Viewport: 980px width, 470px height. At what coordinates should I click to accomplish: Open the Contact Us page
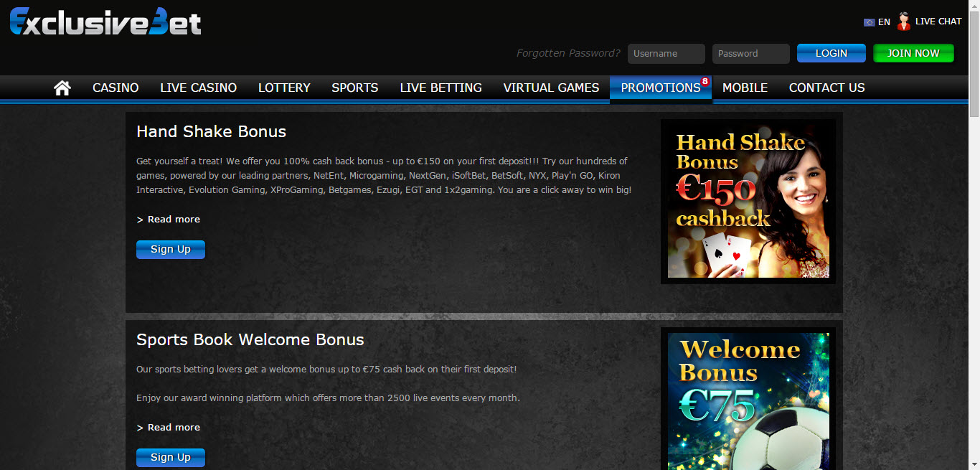point(826,88)
